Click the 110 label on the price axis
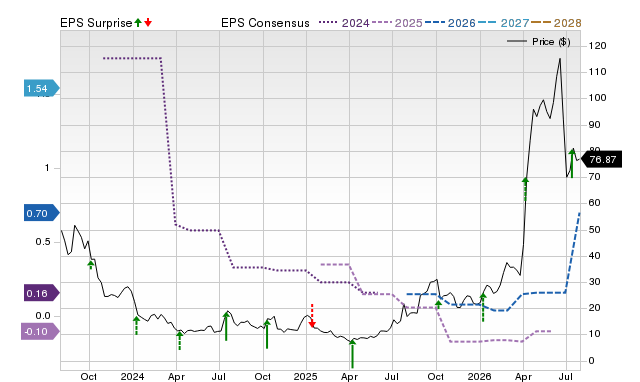The height and width of the screenshot is (382, 640). [x=597, y=72]
